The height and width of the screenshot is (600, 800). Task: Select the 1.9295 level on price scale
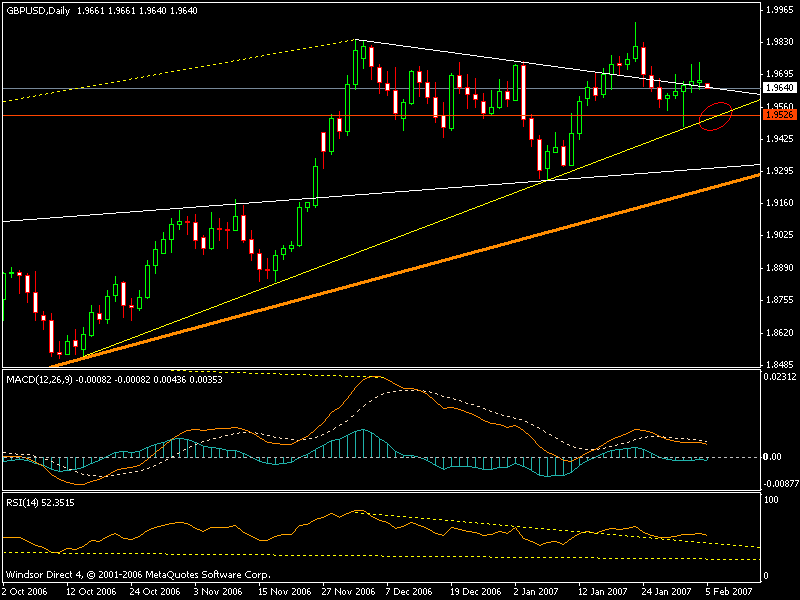pos(779,171)
